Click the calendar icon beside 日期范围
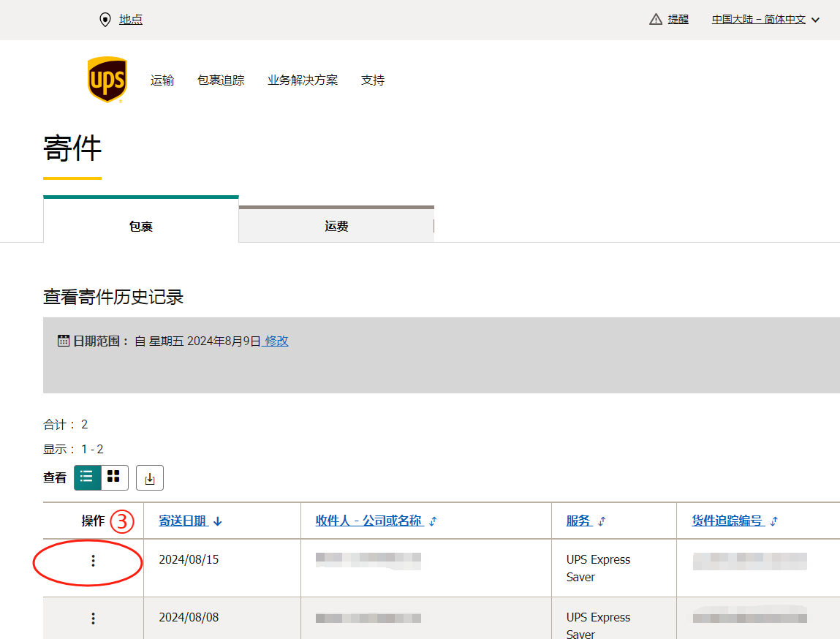The height and width of the screenshot is (639, 840). pos(63,341)
